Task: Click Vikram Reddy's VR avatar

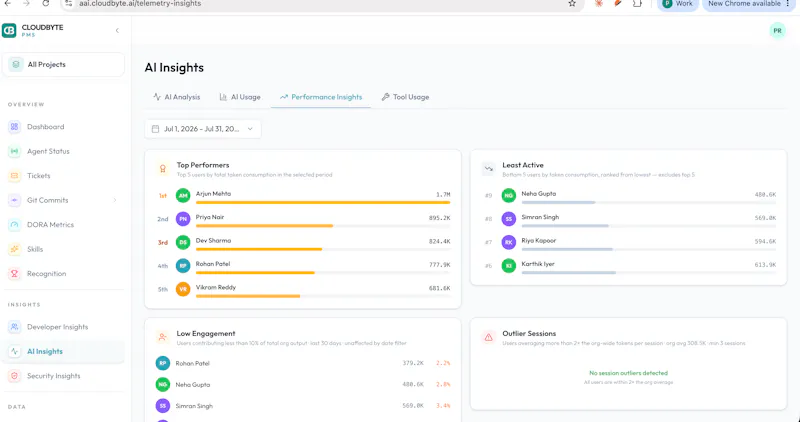Action: click(183, 289)
